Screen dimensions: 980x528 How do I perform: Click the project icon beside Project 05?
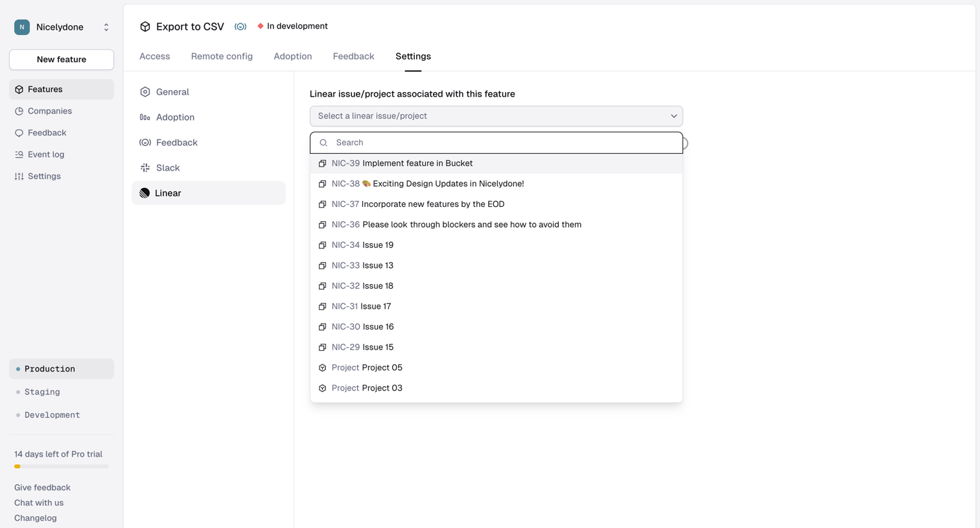coord(322,368)
